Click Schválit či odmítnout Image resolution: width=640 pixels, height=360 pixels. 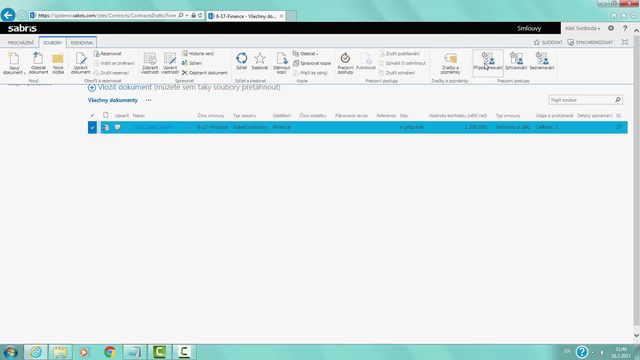[402, 63]
